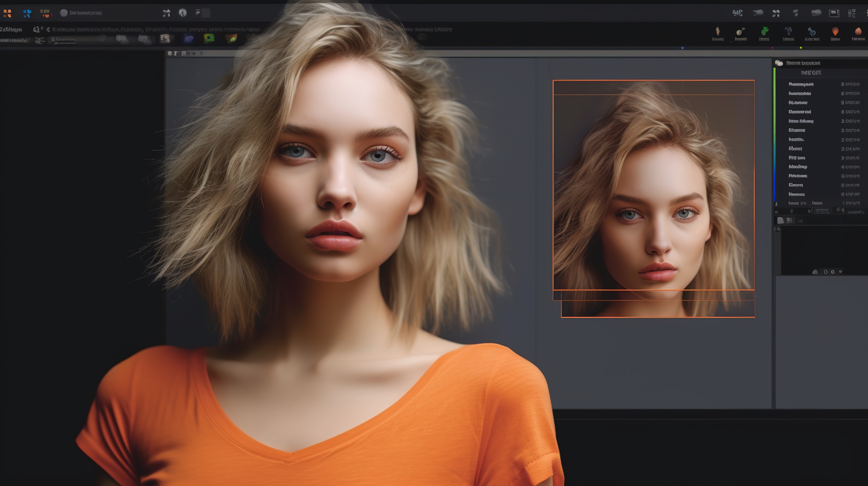Image resolution: width=868 pixels, height=486 pixels.
Task: Click the second small circle under dark preview
Action: (833, 272)
